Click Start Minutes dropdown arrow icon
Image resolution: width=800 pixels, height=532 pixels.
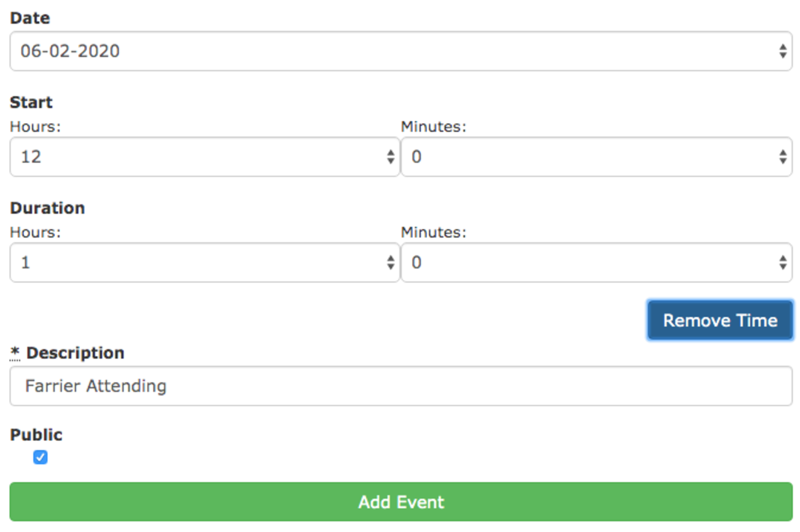783,157
